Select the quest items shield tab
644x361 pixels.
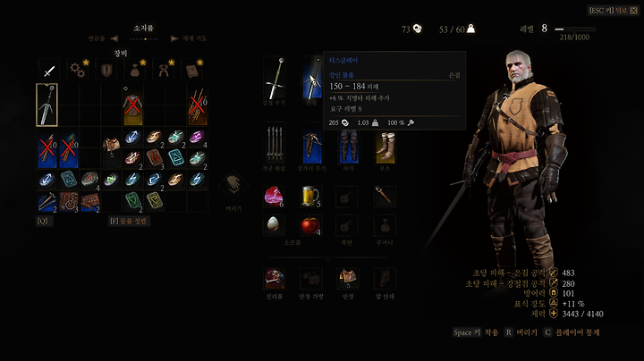[x=106, y=71]
